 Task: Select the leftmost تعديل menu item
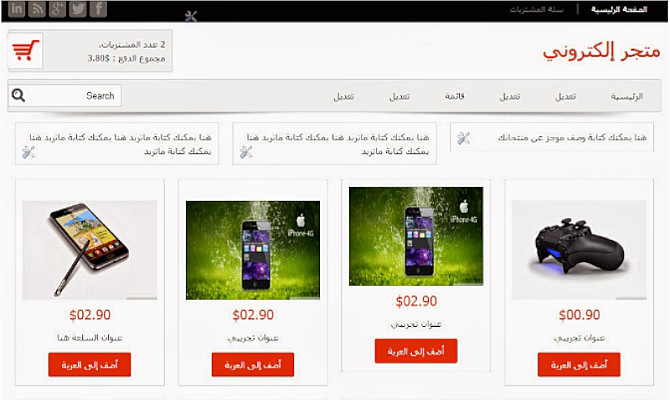pyautogui.click(x=344, y=97)
